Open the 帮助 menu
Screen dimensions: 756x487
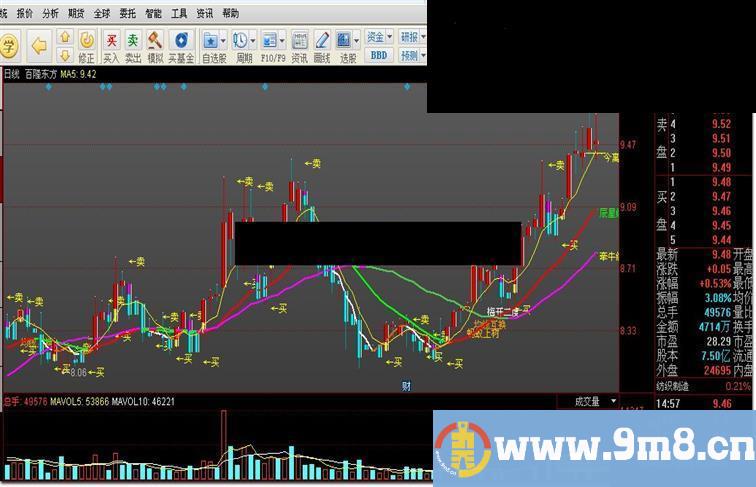click(230, 13)
